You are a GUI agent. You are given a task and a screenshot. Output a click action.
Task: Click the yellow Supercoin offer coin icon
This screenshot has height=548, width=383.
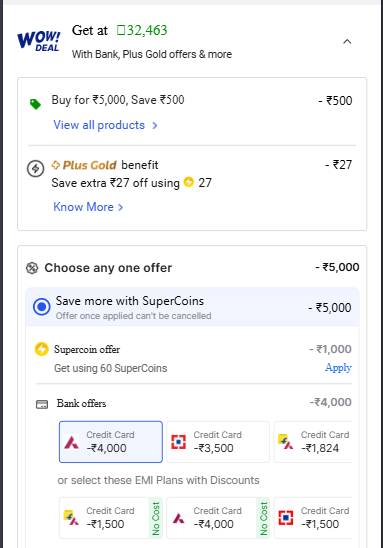tap(42, 349)
